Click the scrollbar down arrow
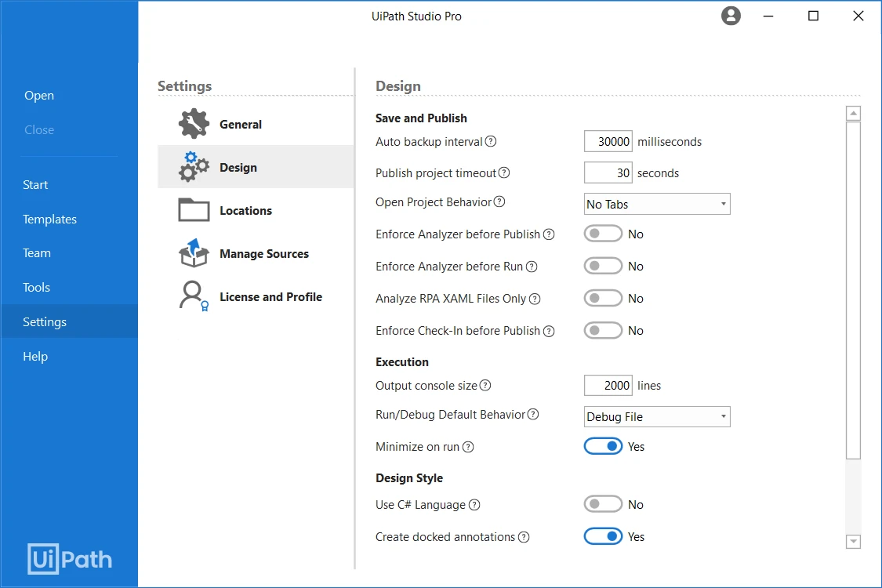The image size is (882, 588). click(x=853, y=541)
